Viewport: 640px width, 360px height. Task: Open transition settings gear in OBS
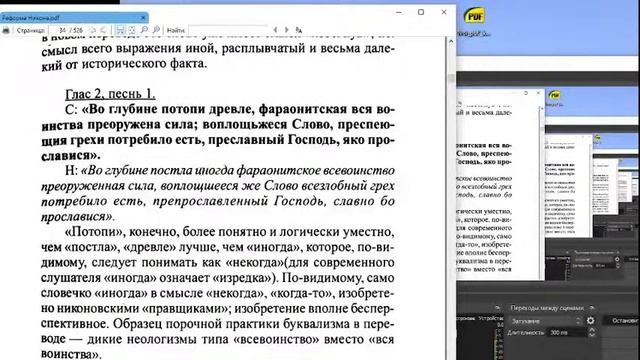click(591, 321)
